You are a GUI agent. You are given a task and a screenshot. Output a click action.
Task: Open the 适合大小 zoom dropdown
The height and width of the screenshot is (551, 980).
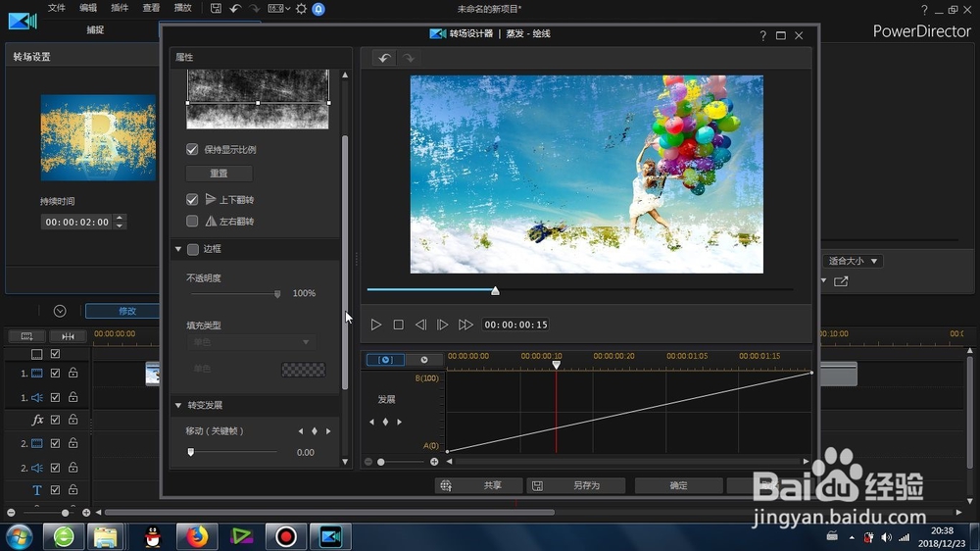pyautogui.click(x=853, y=261)
